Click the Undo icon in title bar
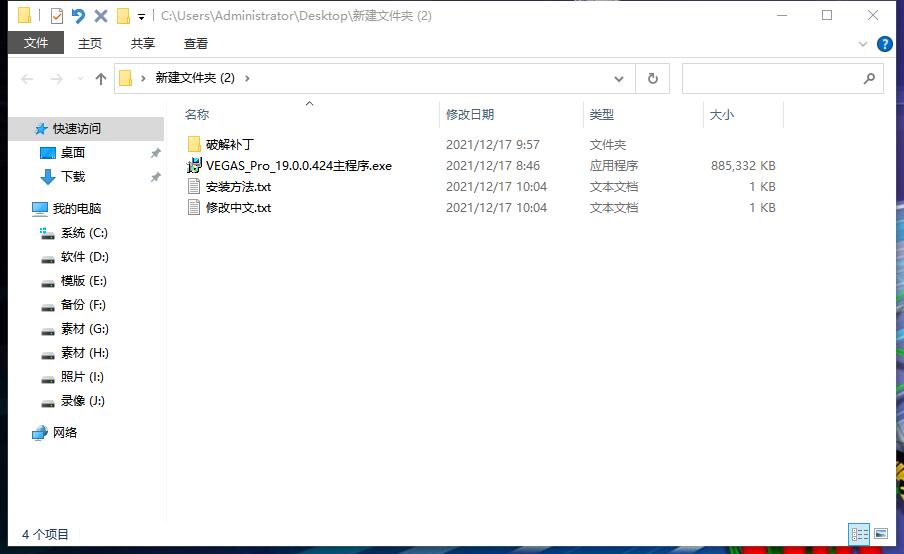This screenshot has width=904, height=554. click(x=78, y=16)
